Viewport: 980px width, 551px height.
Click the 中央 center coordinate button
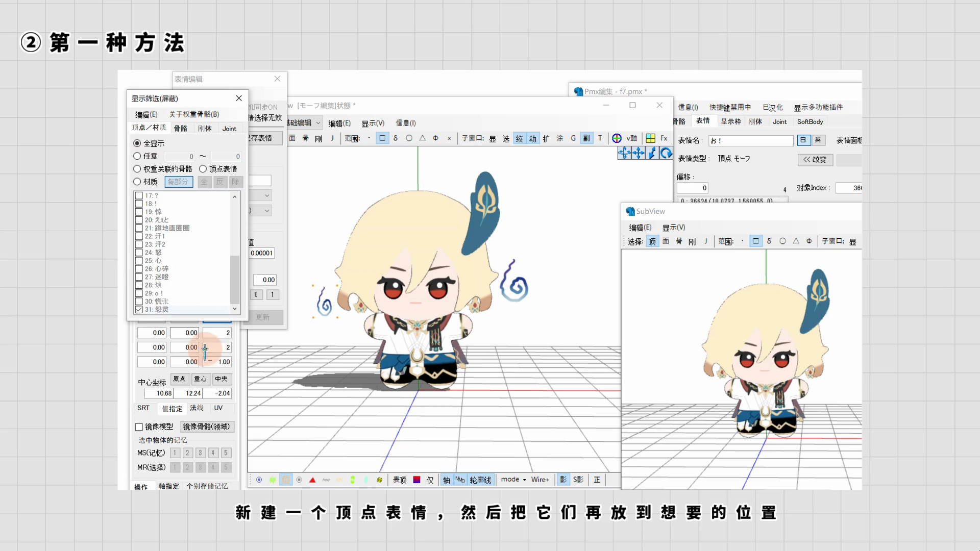[221, 379]
